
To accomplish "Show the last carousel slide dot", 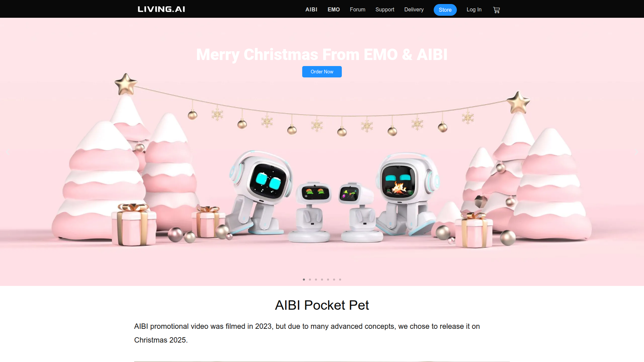I will pos(340,280).
